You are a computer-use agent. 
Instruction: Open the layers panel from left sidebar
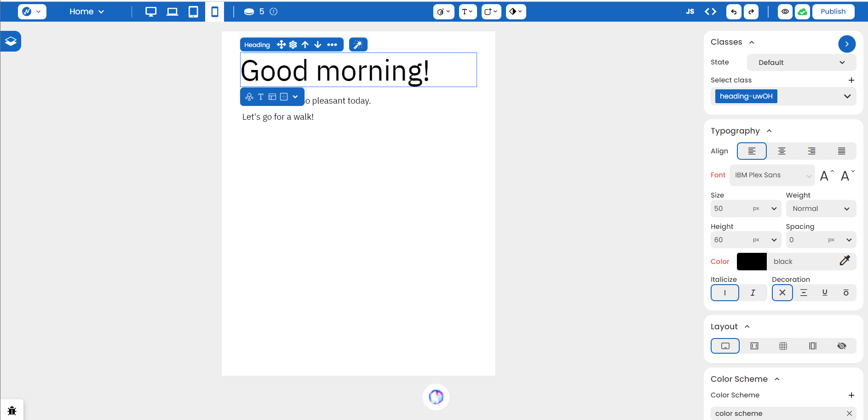11,41
